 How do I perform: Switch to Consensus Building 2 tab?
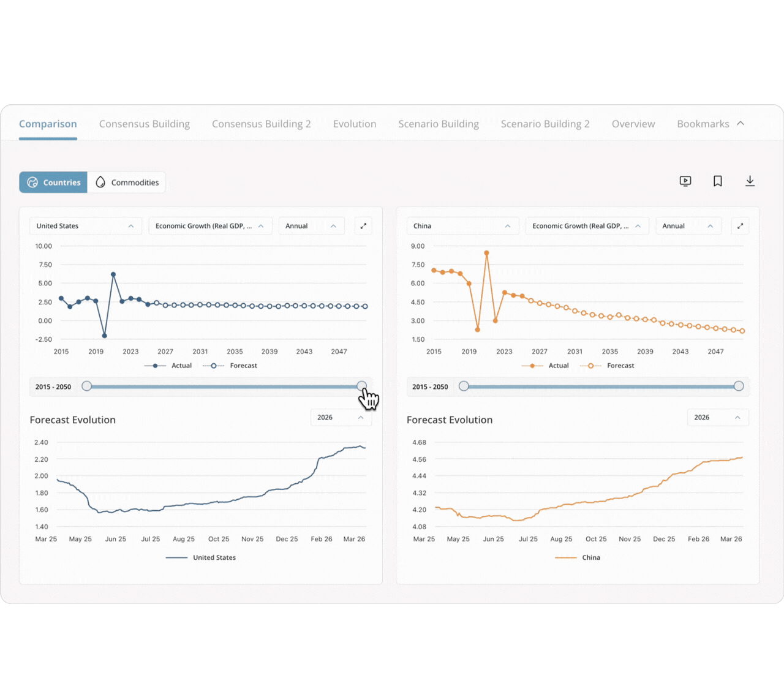click(x=262, y=124)
